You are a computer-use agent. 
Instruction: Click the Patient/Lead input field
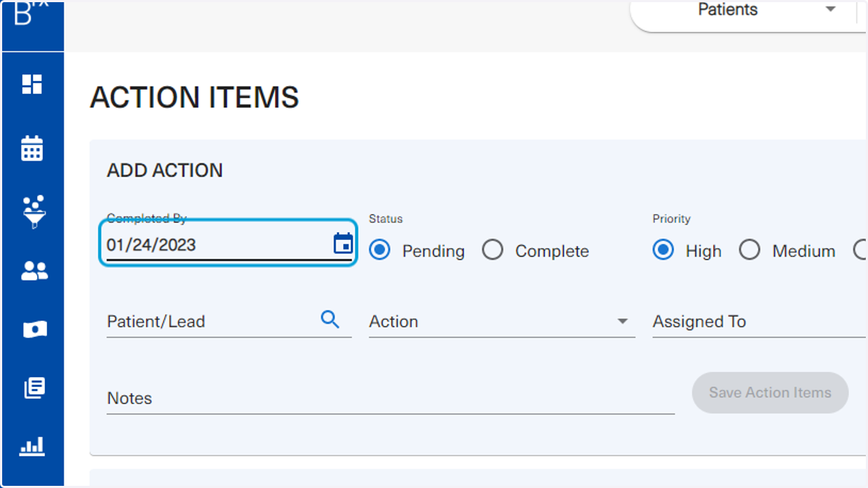229,322
